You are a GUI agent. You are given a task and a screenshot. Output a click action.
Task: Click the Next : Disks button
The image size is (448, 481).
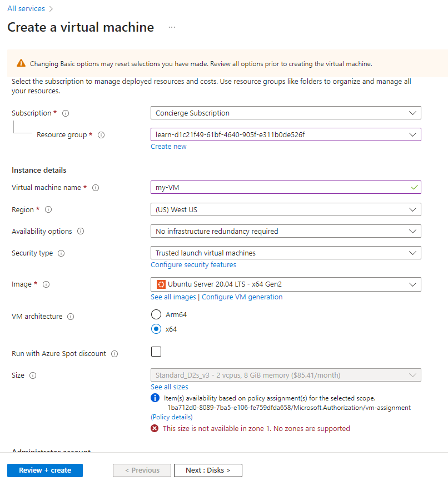(208, 470)
